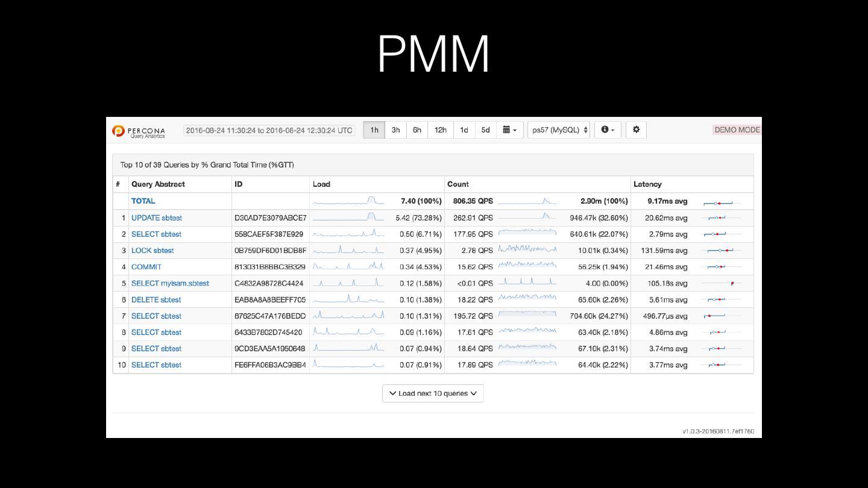Click the Query Abstract column header

[x=158, y=184]
